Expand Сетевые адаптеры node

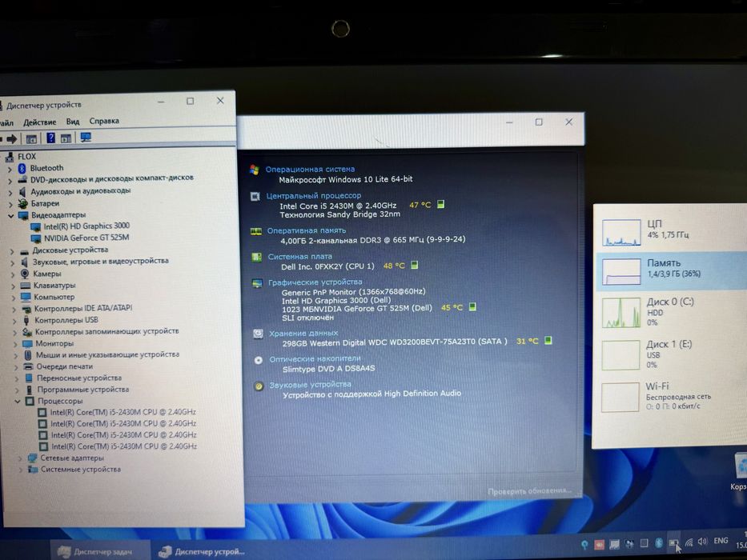click(x=20, y=459)
